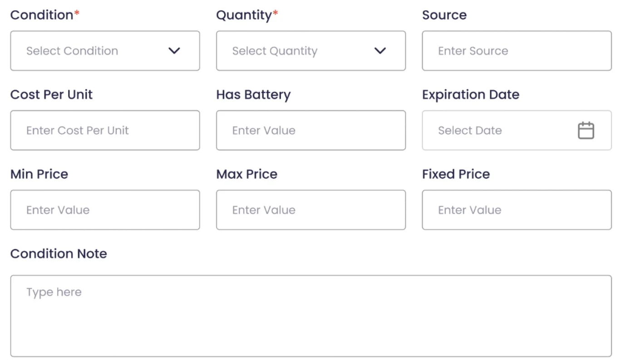Click the required Quantity field label
This screenshot has width=620, height=364.
pyautogui.click(x=244, y=15)
